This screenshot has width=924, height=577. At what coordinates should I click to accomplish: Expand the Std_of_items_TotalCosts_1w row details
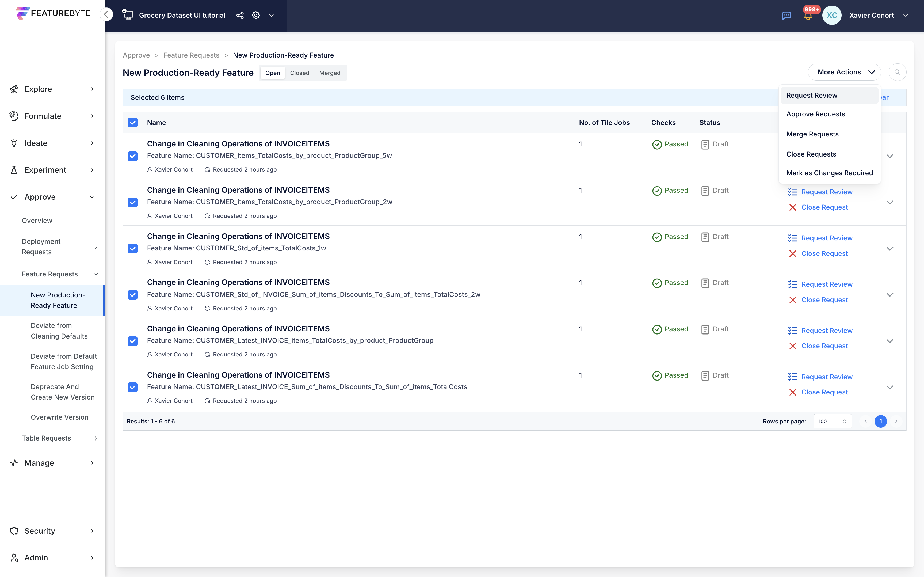pos(890,248)
